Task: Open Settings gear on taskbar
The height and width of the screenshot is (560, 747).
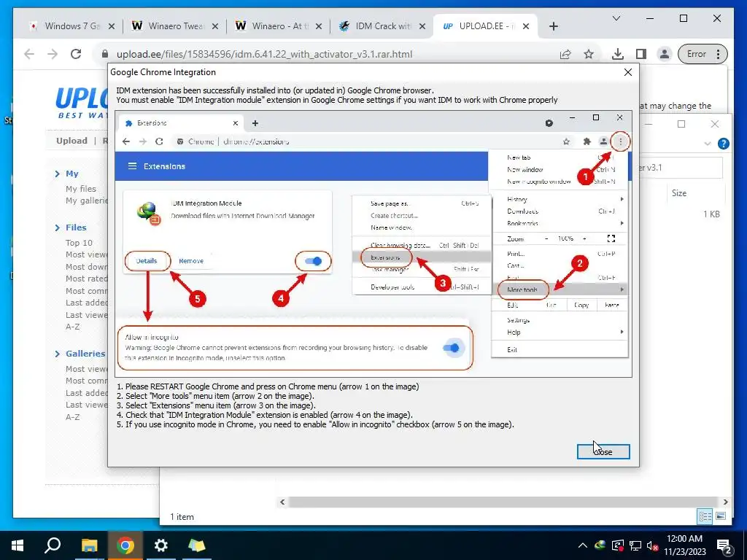Action: point(161,545)
